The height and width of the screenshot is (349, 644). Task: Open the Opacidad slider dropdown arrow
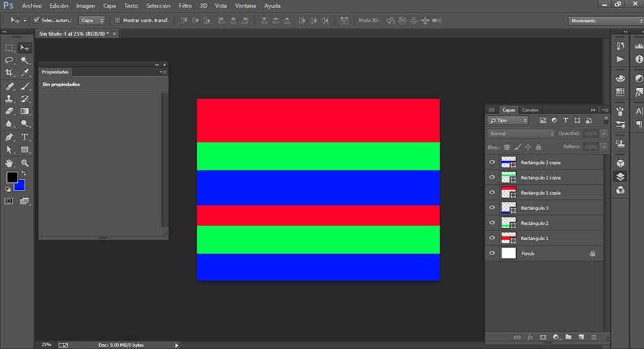(603, 133)
